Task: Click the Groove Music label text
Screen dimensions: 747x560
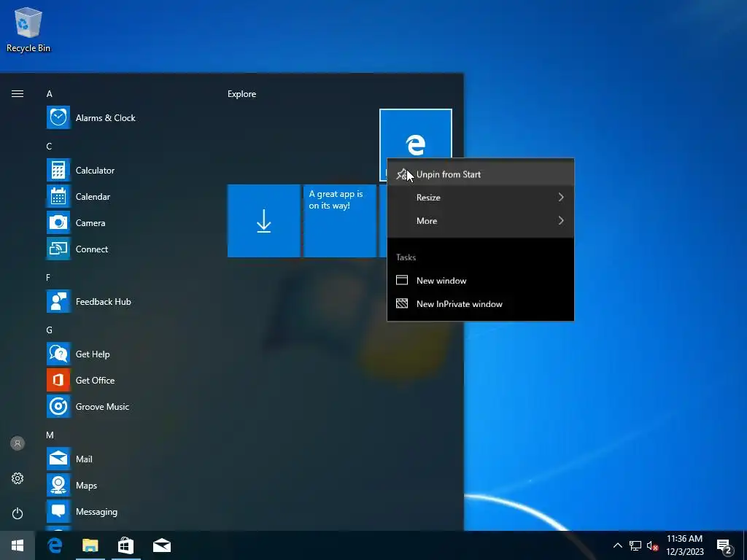Action: [x=102, y=407]
